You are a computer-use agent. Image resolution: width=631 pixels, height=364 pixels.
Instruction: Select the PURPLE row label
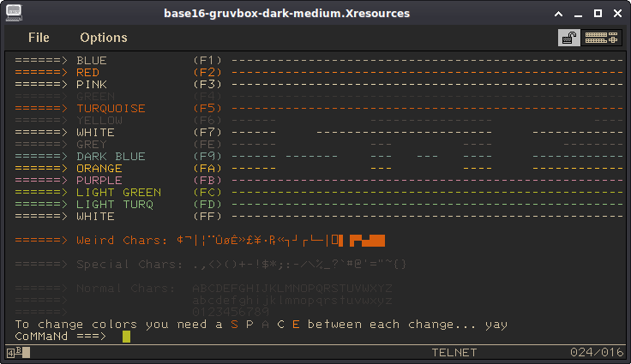(x=99, y=180)
